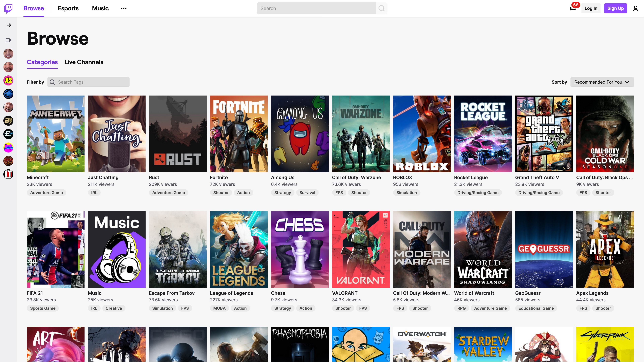Open the Sort by Recommended For You dropdown
This screenshot has width=644, height=362.
coord(602,82)
